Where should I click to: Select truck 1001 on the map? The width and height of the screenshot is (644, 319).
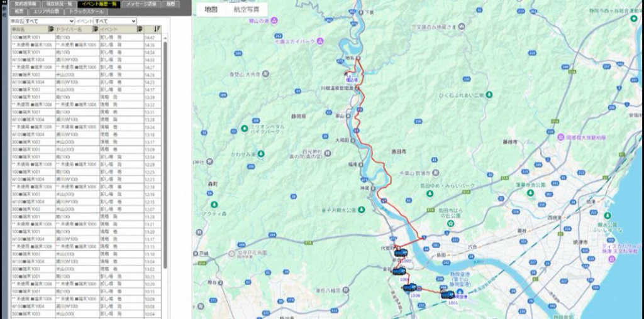(x=448, y=295)
